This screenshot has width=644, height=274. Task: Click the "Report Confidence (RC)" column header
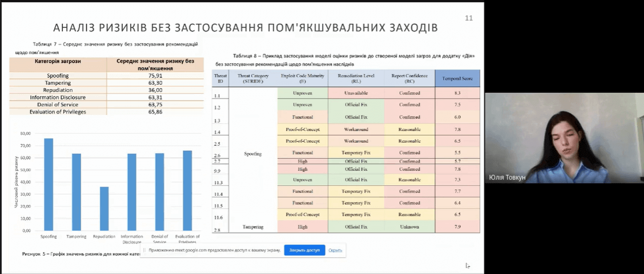click(x=409, y=78)
